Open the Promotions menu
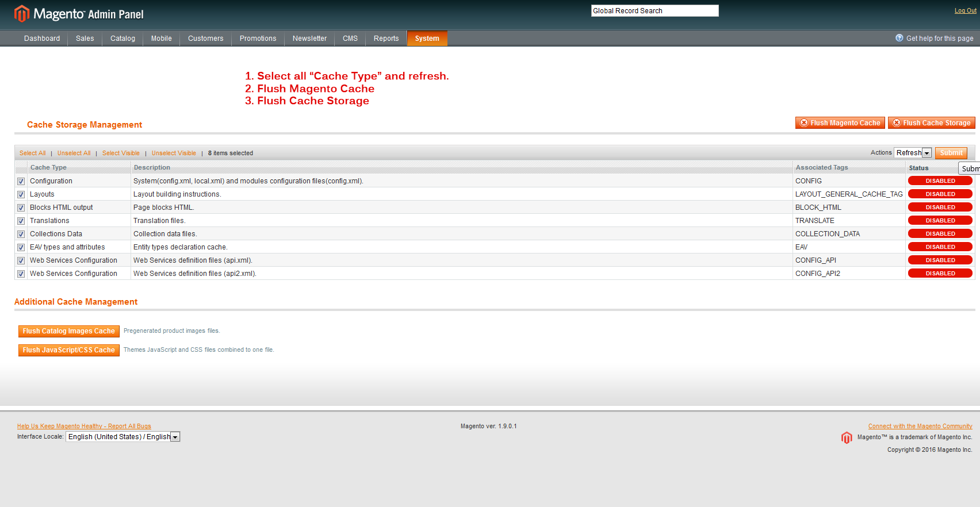 click(x=258, y=39)
